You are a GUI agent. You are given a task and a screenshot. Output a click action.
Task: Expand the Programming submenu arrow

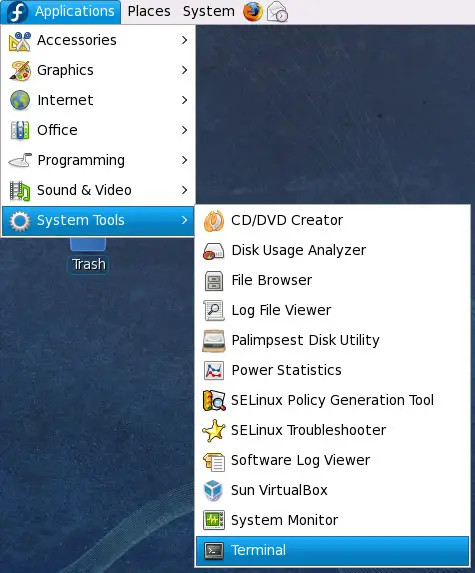(185, 160)
